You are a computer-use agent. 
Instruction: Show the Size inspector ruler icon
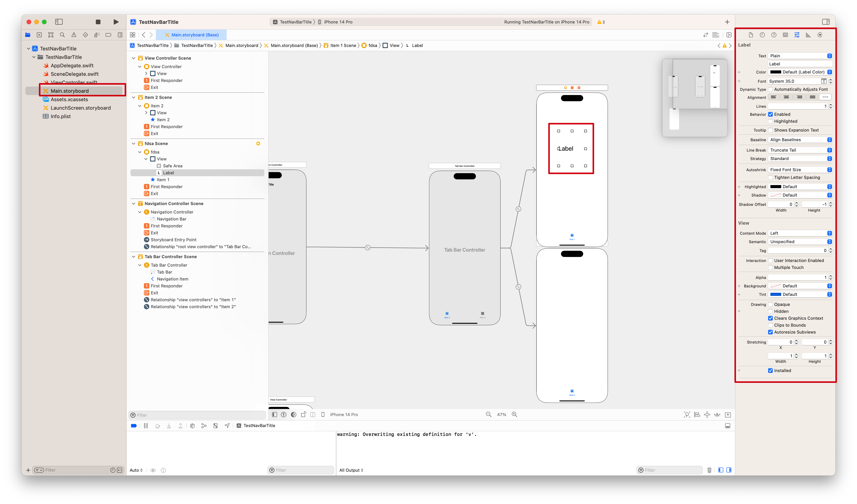click(808, 35)
